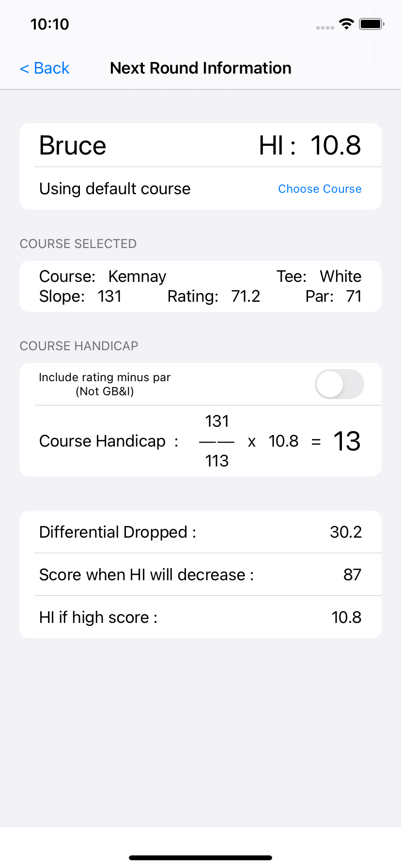Image resolution: width=401 pixels, height=868 pixels.
Task: Go back using the Back button
Action: (45, 68)
